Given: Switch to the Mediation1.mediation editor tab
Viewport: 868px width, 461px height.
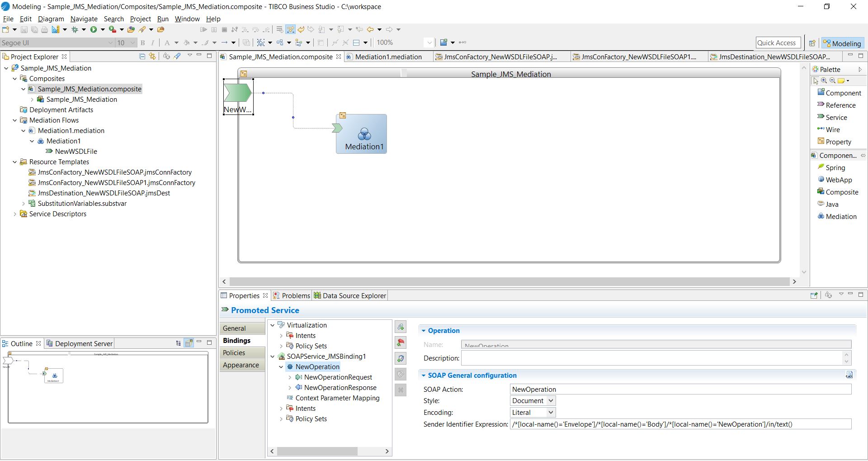Looking at the screenshot, I should [388, 57].
